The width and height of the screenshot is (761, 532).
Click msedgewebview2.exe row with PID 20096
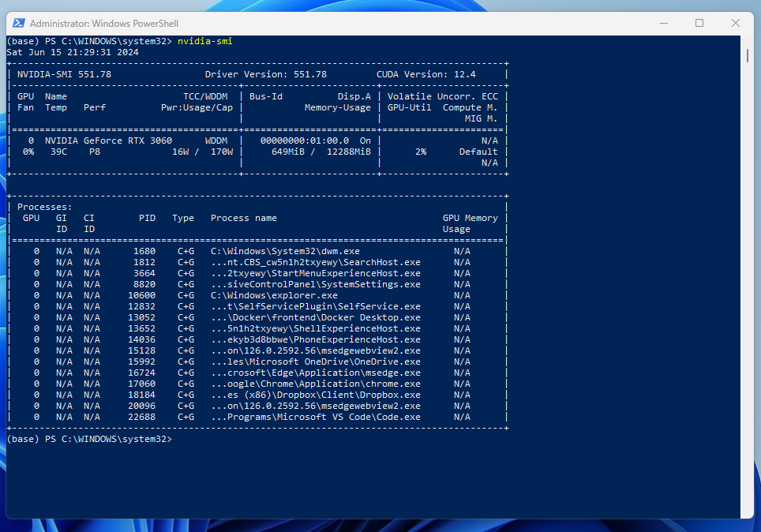click(x=316, y=406)
